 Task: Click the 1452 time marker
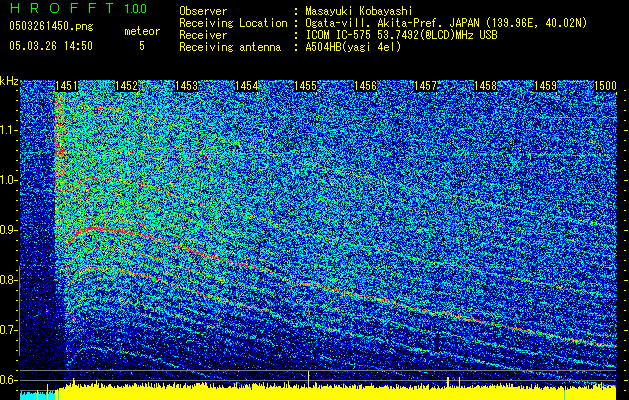click(x=126, y=86)
